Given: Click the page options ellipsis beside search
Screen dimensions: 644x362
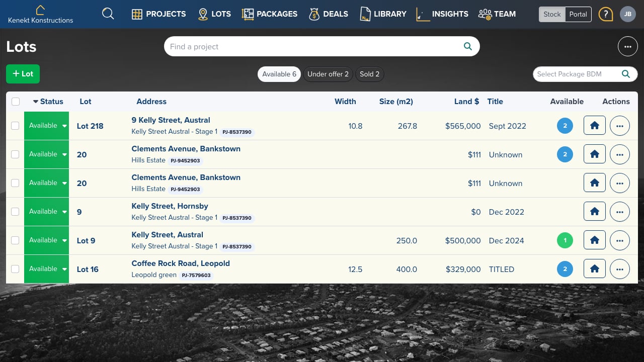Looking at the screenshot, I should pyautogui.click(x=627, y=47).
